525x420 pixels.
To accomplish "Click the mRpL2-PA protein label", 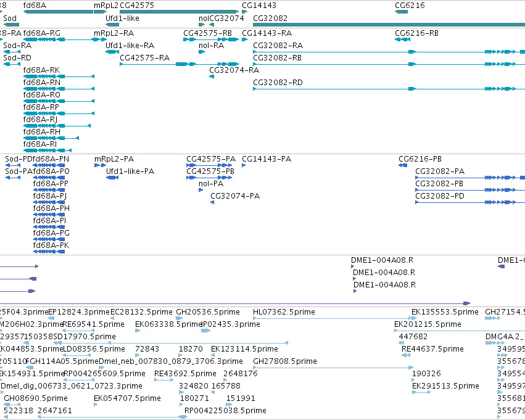I will [114, 159].
